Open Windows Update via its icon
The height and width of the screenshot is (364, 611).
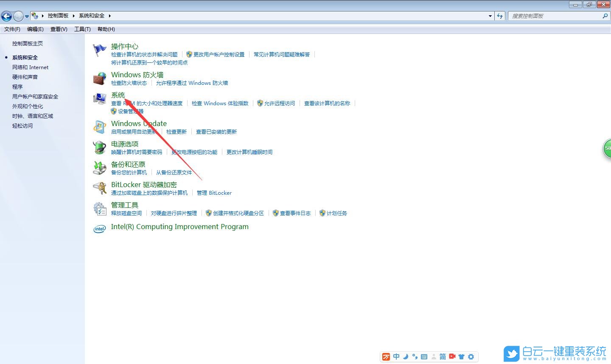coord(99,127)
